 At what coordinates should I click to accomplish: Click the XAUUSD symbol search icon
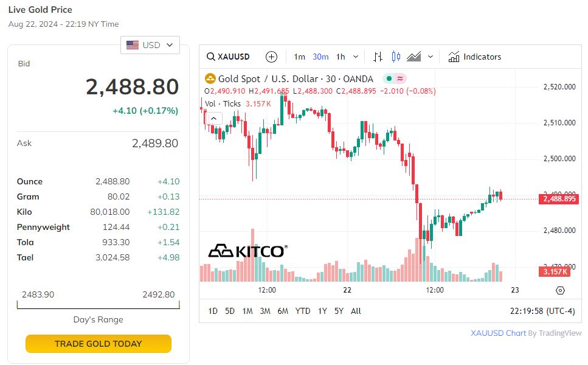pyautogui.click(x=211, y=57)
